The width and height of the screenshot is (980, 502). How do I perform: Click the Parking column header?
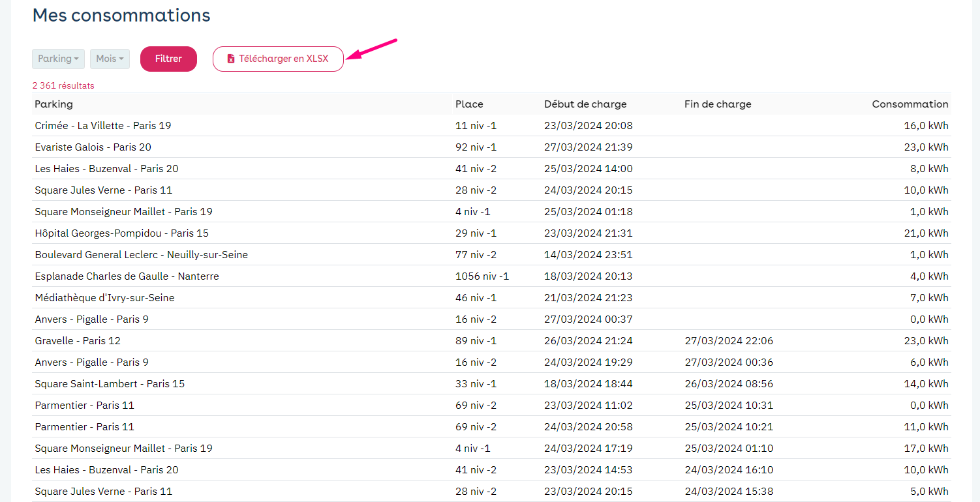(54, 104)
